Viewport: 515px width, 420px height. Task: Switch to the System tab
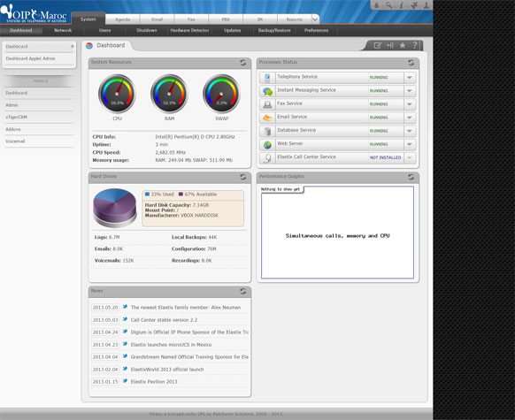click(x=88, y=19)
